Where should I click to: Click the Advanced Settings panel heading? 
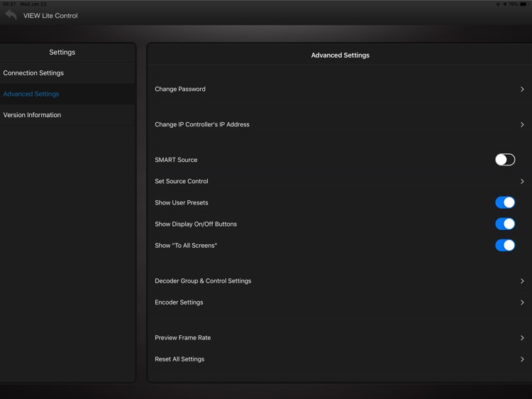pos(340,55)
